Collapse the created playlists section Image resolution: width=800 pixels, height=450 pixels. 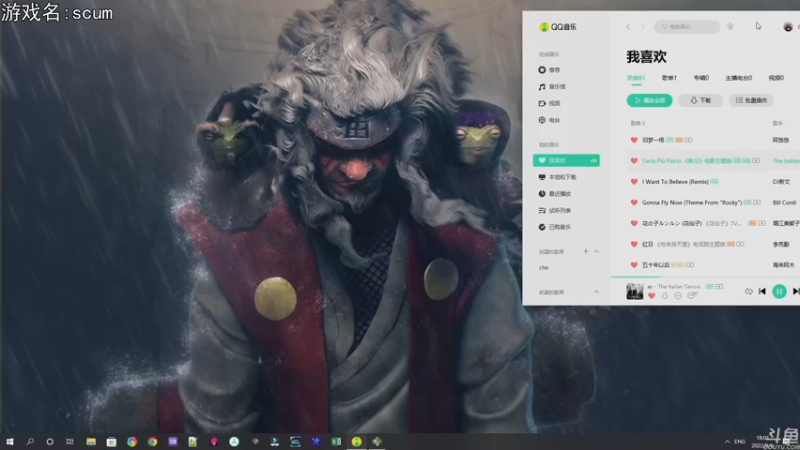(x=596, y=251)
